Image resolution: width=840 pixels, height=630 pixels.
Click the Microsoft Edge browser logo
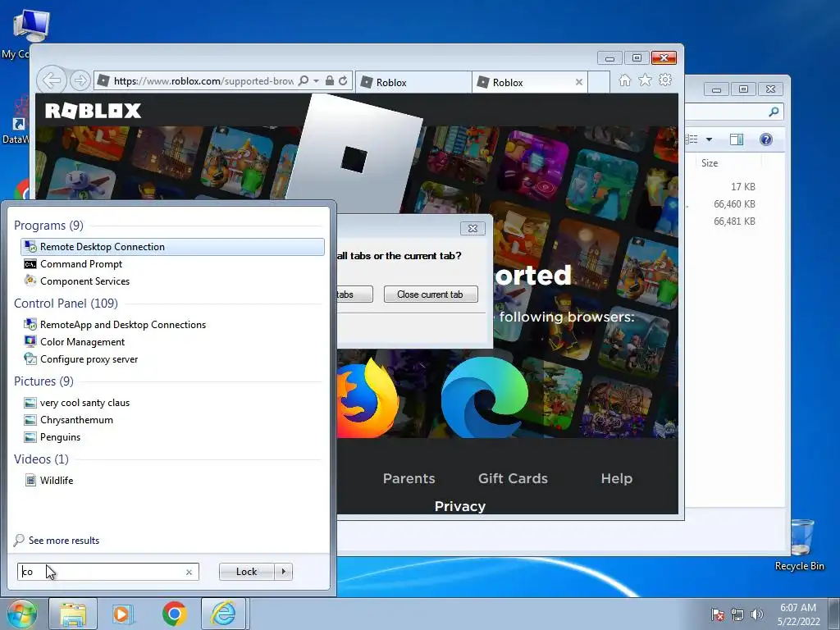[484, 398]
